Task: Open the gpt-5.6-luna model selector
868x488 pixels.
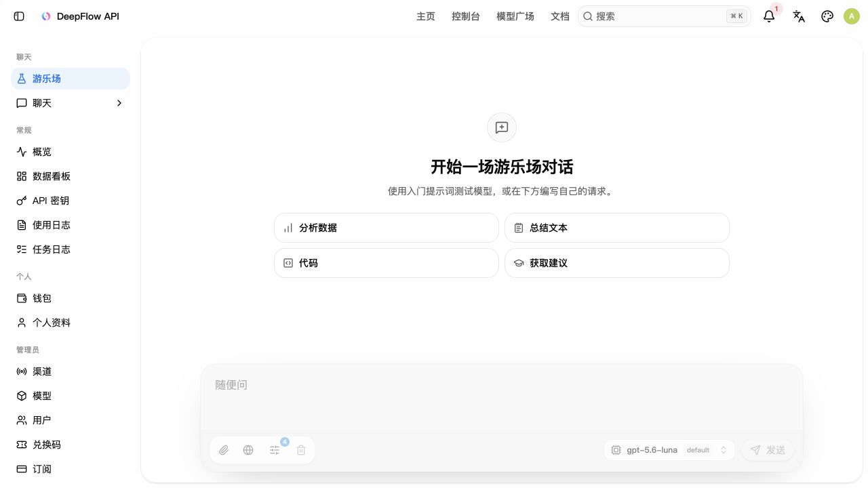Action: coord(669,450)
